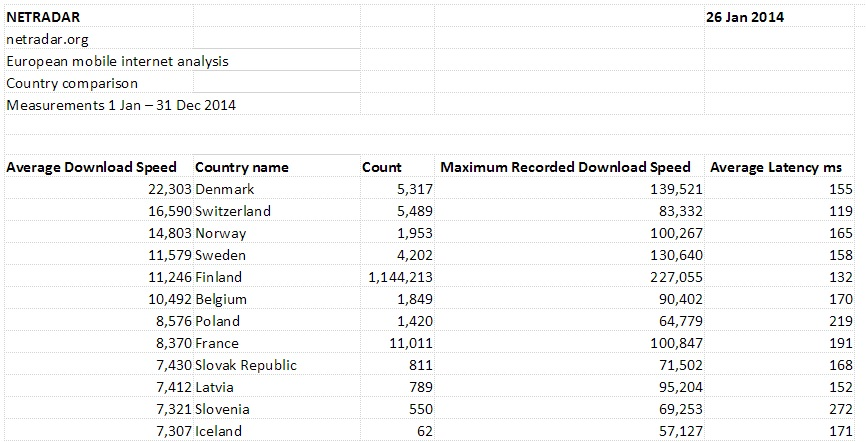Image resolution: width=866 pixels, height=442 pixels.
Task: Click the Denmark country cell
Action: click(225, 189)
